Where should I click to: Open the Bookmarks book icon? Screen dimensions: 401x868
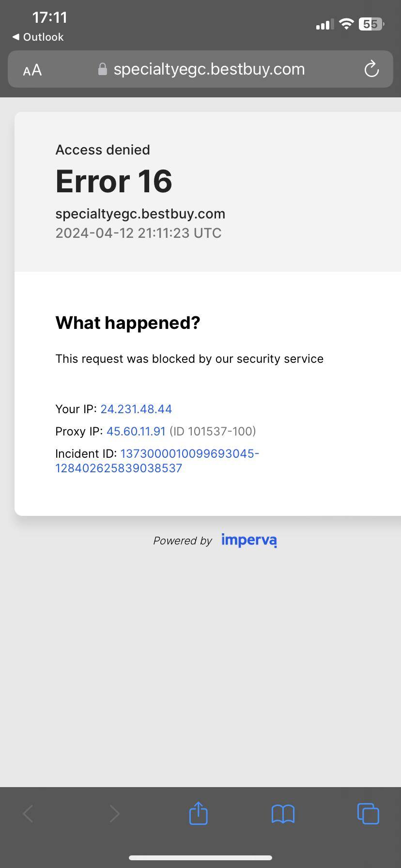tap(283, 814)
